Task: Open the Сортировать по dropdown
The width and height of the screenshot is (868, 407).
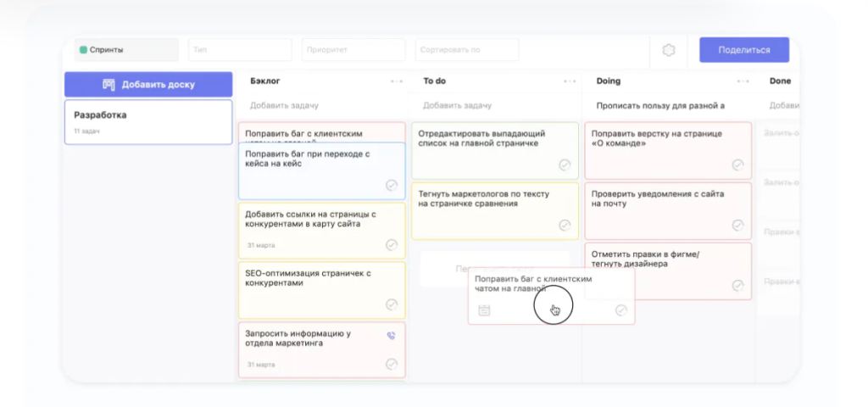Action: point(467,50)
